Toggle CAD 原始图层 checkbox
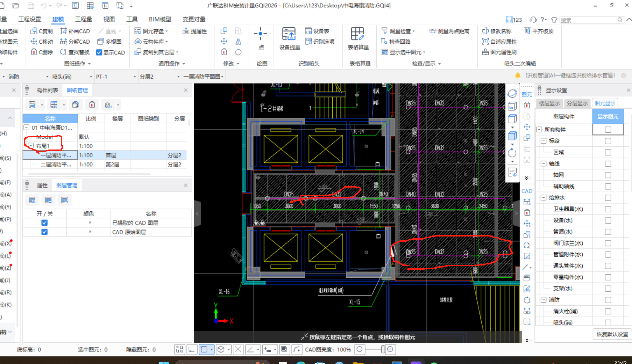This screenshot has width=632, height=364. (44, 232)
